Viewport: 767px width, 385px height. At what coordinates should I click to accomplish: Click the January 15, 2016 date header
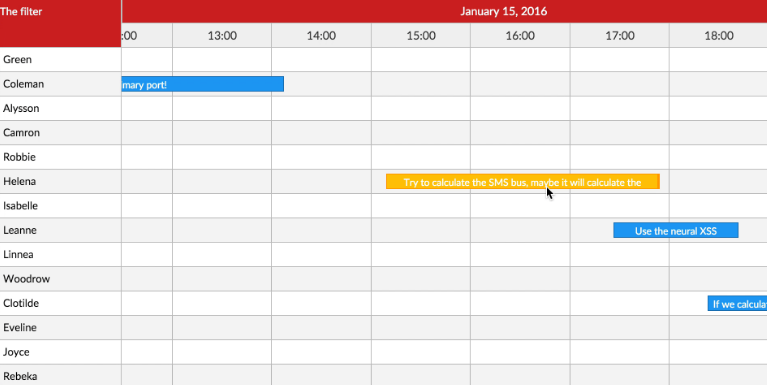pos(503,11)
